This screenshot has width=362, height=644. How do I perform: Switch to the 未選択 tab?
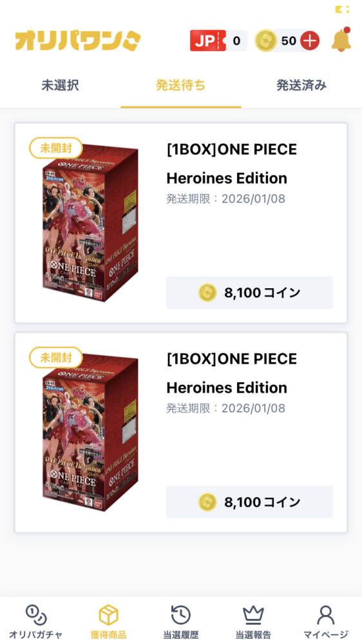(61, 86)
